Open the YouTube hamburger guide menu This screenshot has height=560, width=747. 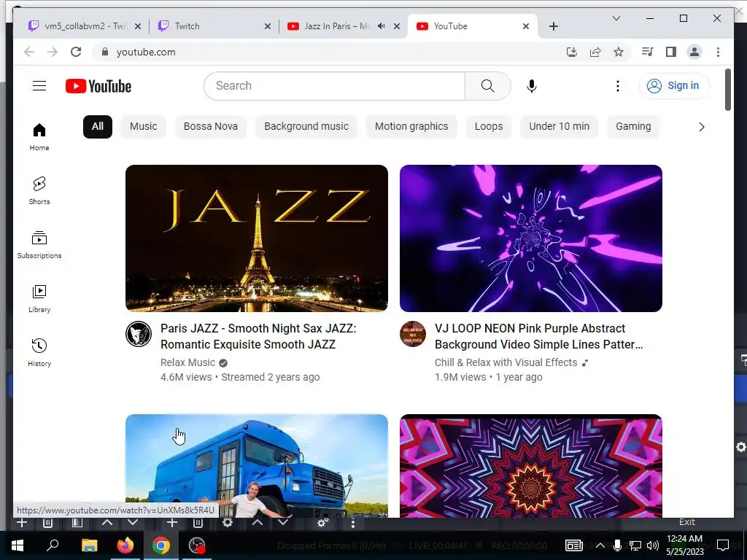pyautogui.click(x=39, y=86)
